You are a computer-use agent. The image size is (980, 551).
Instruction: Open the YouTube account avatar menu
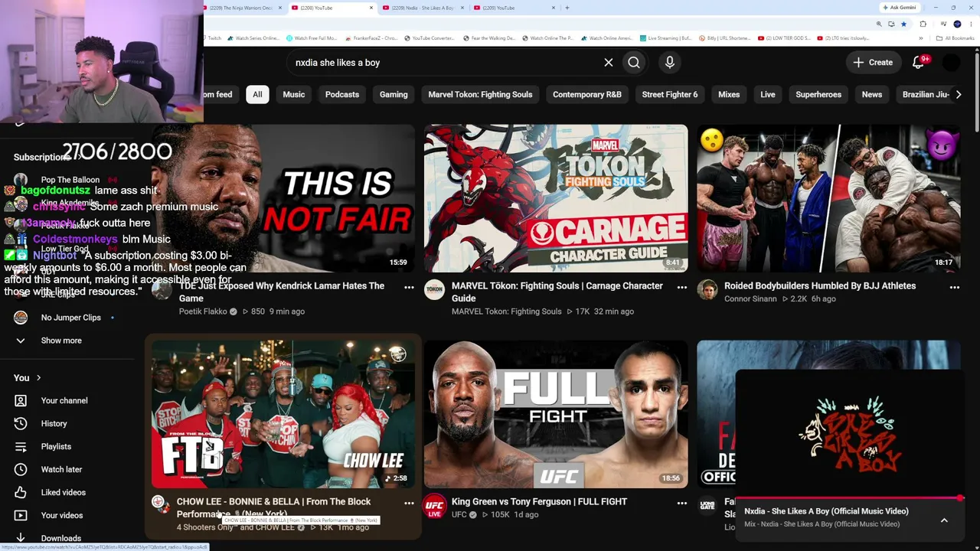[951, 63]
